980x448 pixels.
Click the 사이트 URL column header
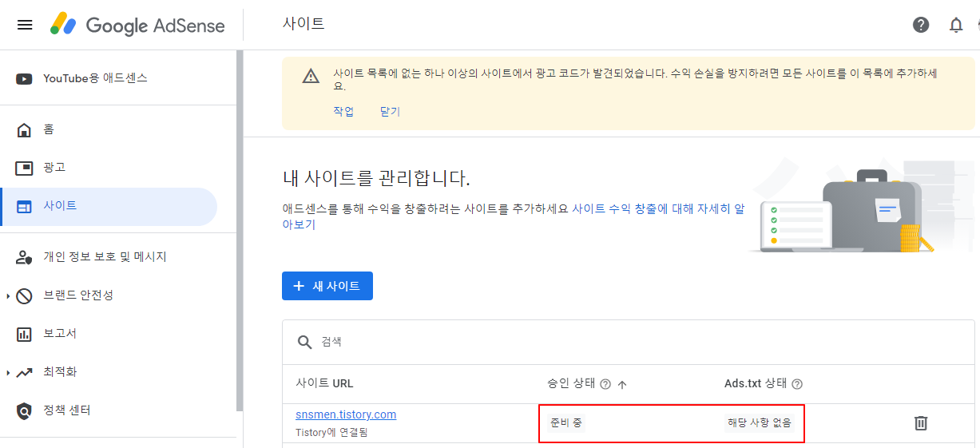click(x=324, y=384)
